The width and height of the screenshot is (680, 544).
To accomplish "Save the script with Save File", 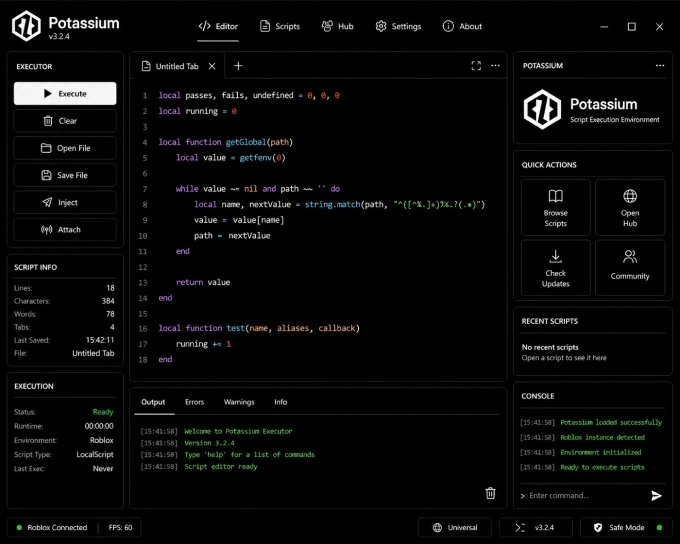I will (x=65, y=175).
